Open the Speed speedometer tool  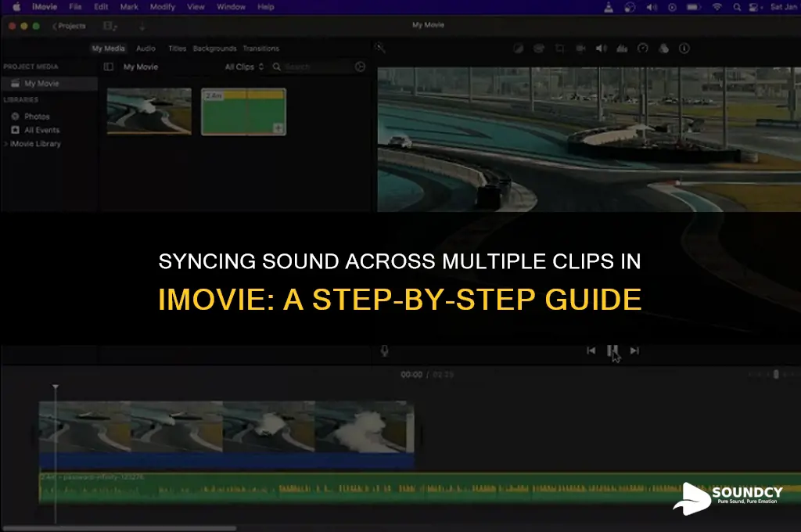point(643,49)
